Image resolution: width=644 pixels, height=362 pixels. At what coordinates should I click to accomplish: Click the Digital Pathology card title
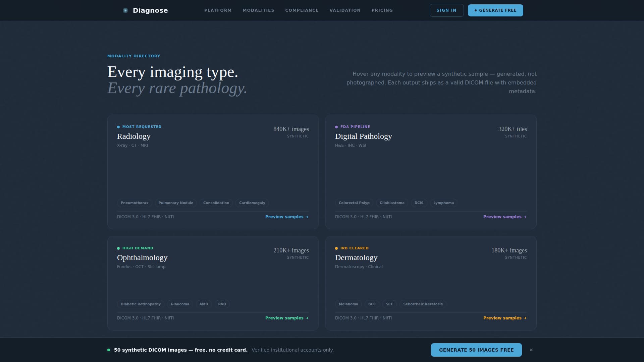tap(364, 136)
